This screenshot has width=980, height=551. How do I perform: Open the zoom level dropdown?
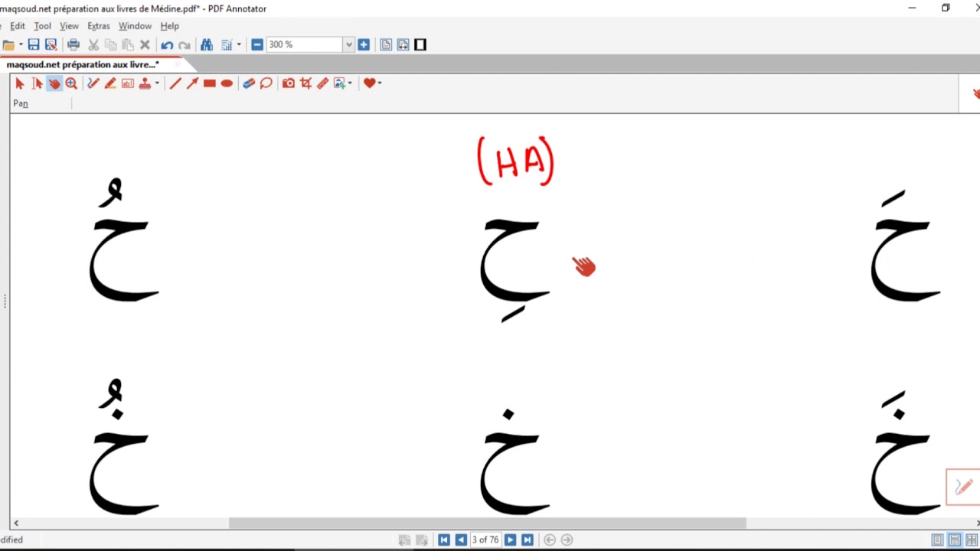click(348, 44)
